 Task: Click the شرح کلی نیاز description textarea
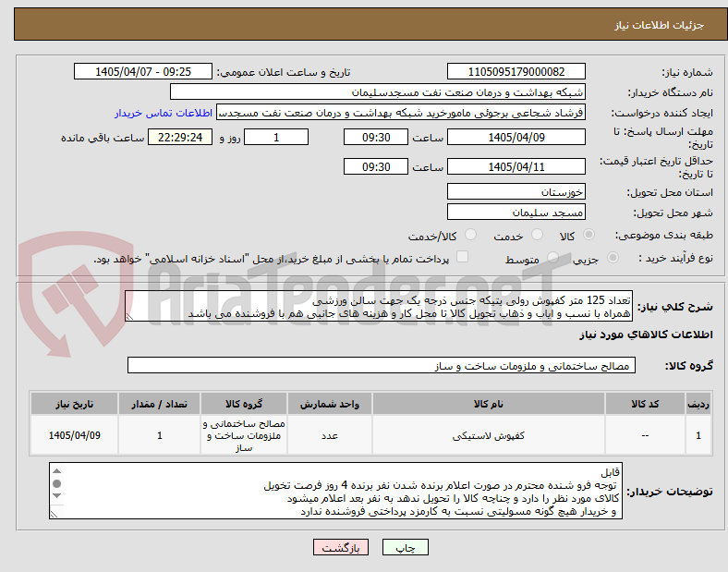[379, 307]
